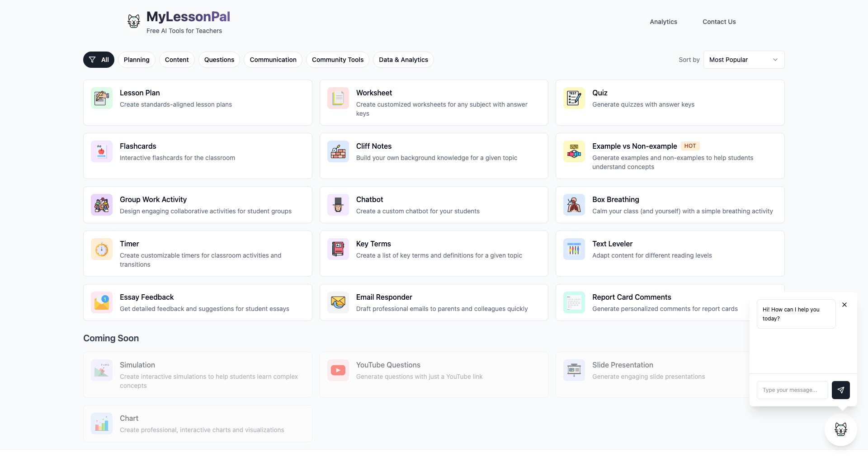This screenshot has height=457, width=868.
Task: Open the Lesson Plan card title
Action: click(140, 93)
